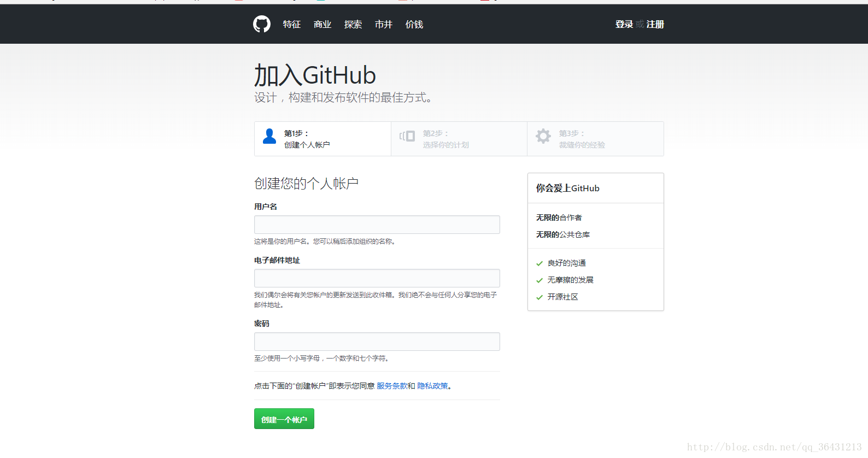Click the plan icon in step 2
Image resolution: width=868 pixels, height=458 pixels.
407,136
